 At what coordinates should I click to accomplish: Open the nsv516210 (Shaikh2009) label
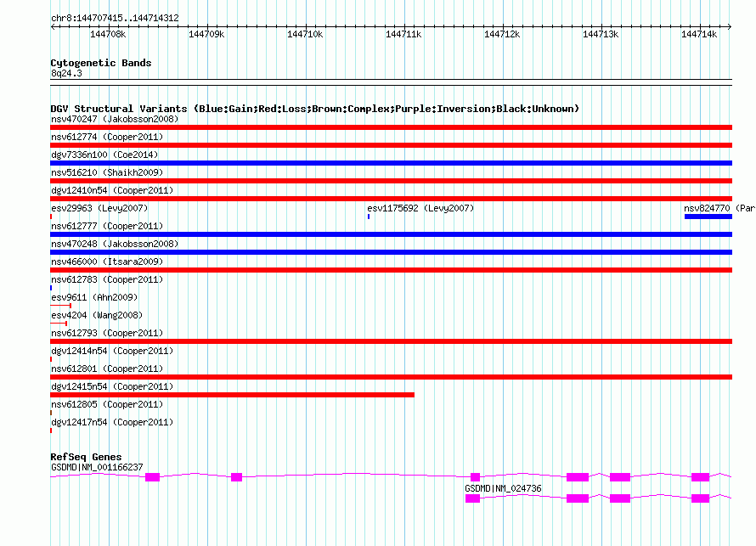[107, 172]
